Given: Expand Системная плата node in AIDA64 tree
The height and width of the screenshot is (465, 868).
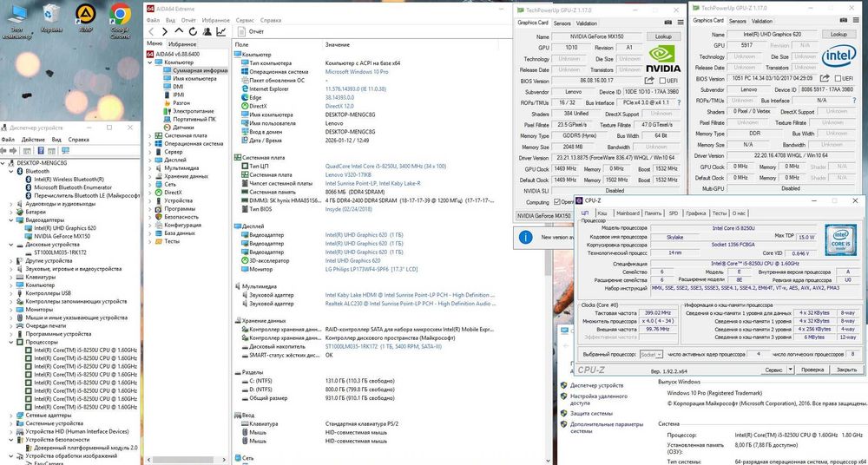Looking at the screenshot, I should [x=150, y=135].
